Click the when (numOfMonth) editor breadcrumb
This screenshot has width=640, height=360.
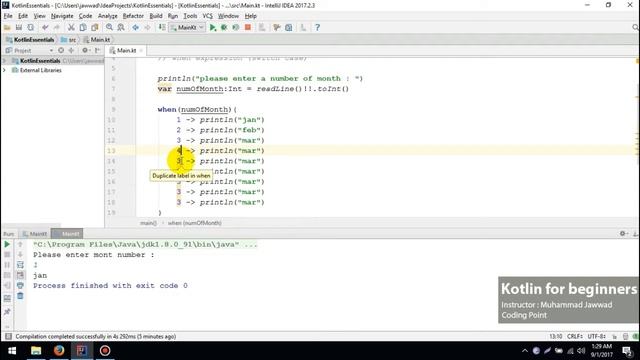pyautogui.click(x=195, y=223)
